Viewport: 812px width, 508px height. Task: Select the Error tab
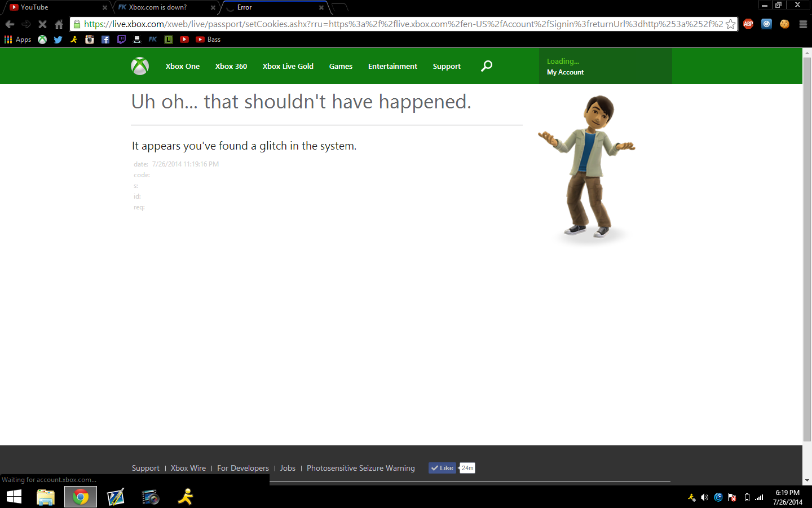click(273, 7)
